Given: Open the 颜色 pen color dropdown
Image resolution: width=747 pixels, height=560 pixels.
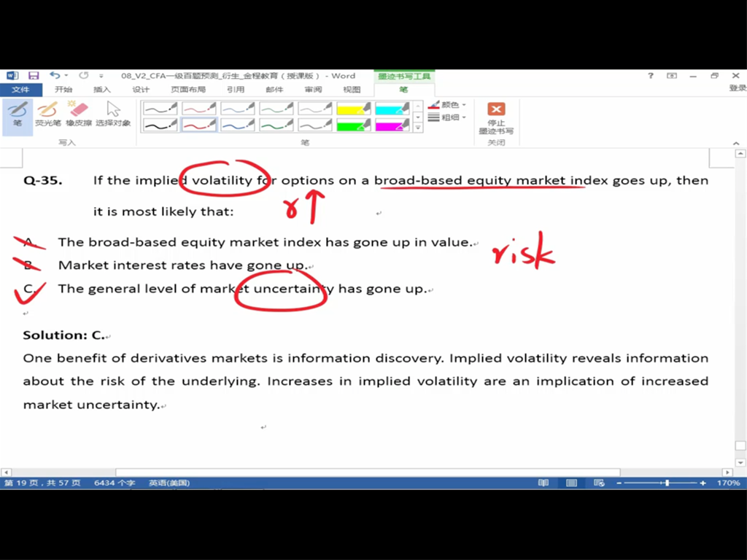Looking at the screenshot, I should 447,105.
